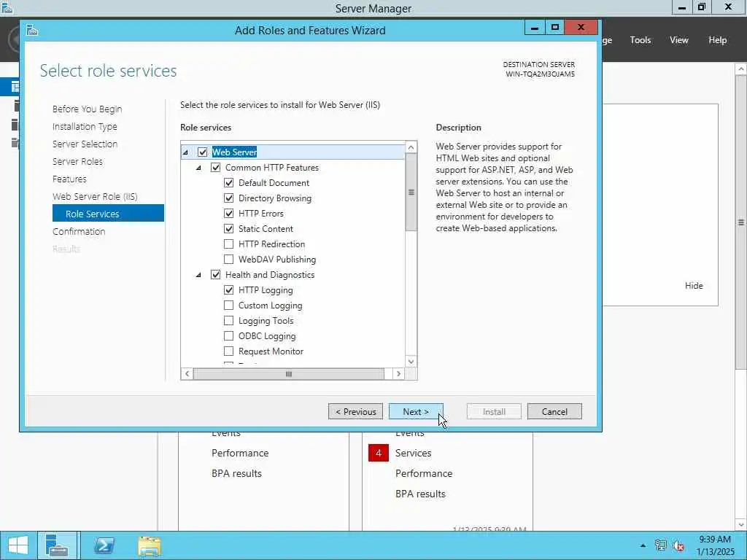Go to Server Roles step

[x=77, y=161]
